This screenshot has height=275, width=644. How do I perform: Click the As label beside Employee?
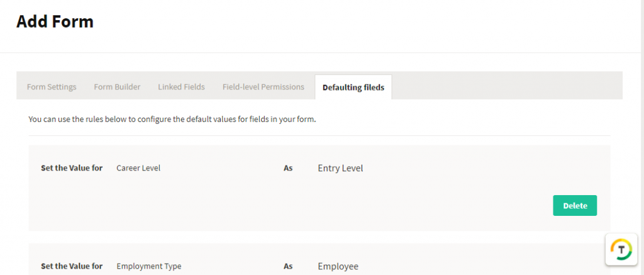pos(288,266)
